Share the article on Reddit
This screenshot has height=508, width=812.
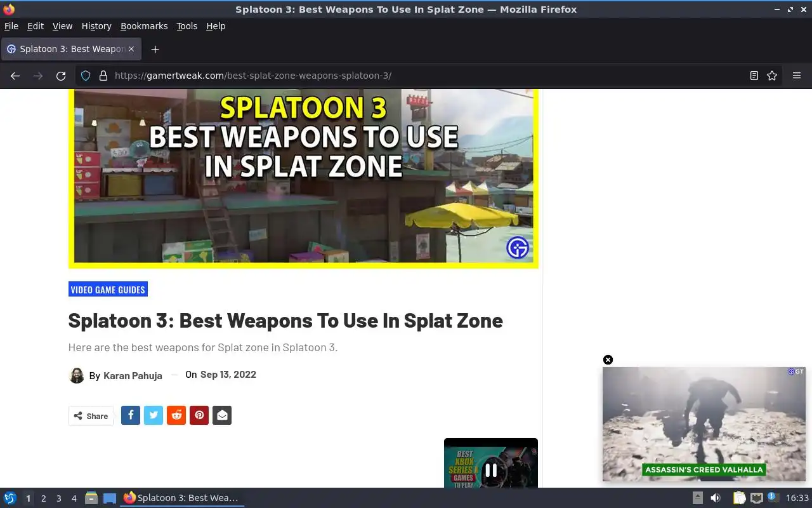coord(176,415)
